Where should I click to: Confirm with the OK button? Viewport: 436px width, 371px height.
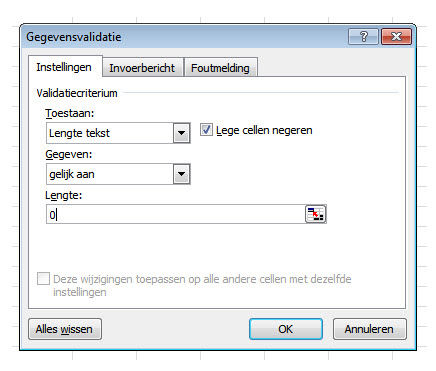click(x=286, y=329)
